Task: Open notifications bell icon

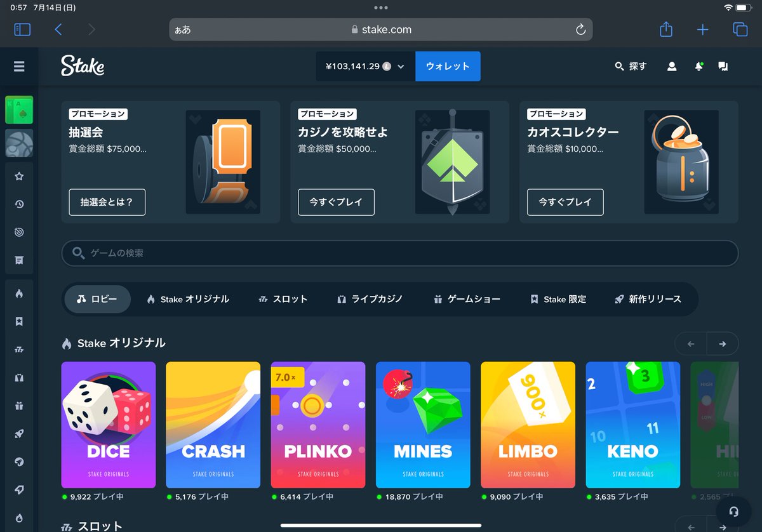Action: click(698, 66)
